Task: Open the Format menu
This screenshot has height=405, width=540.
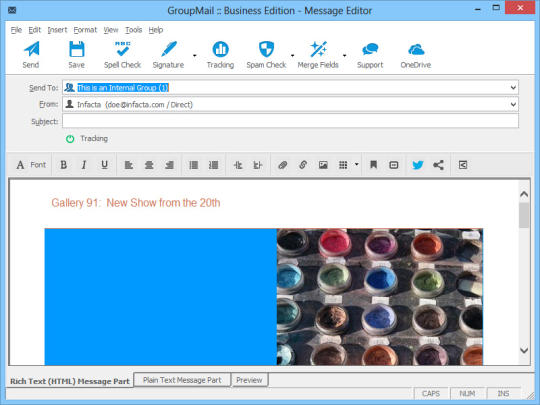Action: [85, 30]
